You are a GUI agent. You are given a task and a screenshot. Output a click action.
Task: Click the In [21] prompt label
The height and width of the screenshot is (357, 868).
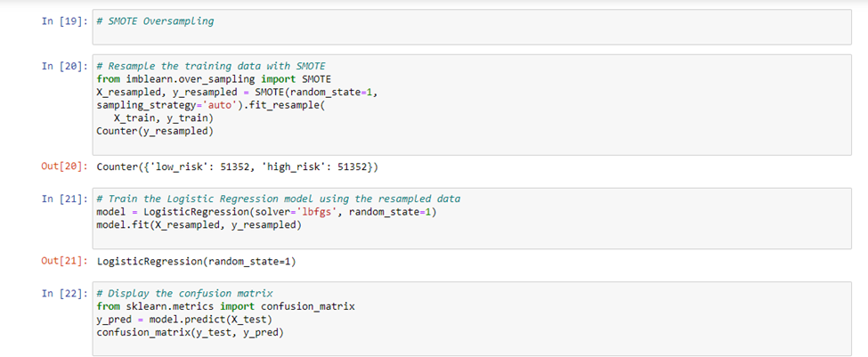[x=65, y=199]
